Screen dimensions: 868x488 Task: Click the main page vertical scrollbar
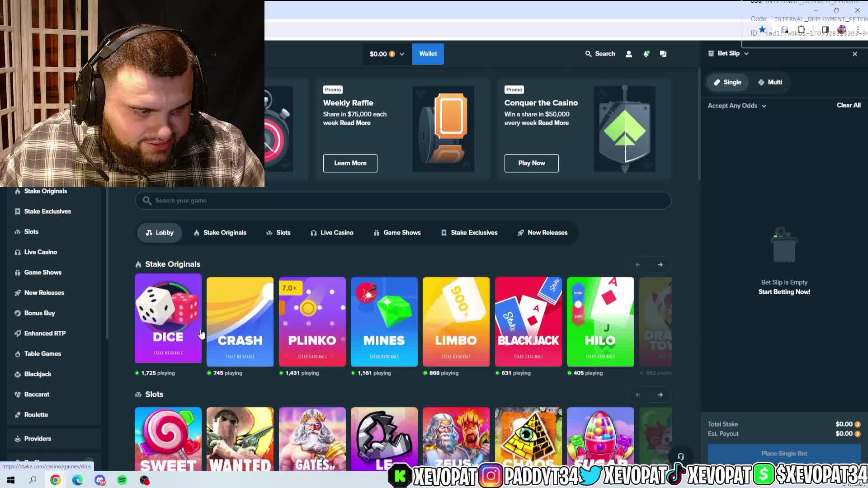pos(699,124)
